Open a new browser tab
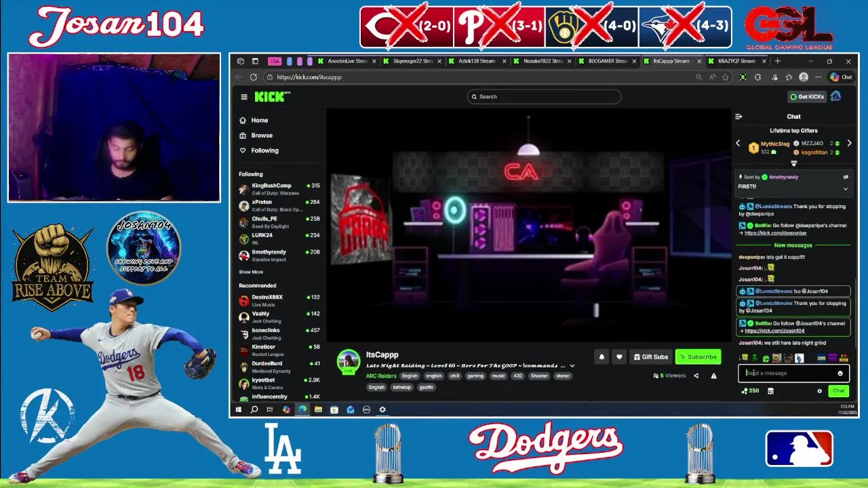The height and width of the screenshot is (488, 868). [777, 61]
